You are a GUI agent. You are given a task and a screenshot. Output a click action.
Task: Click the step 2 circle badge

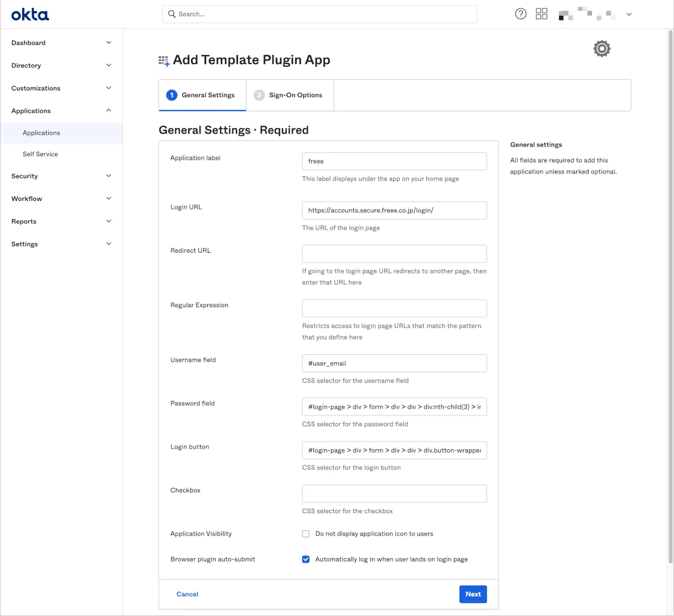[x=259, y=95]
